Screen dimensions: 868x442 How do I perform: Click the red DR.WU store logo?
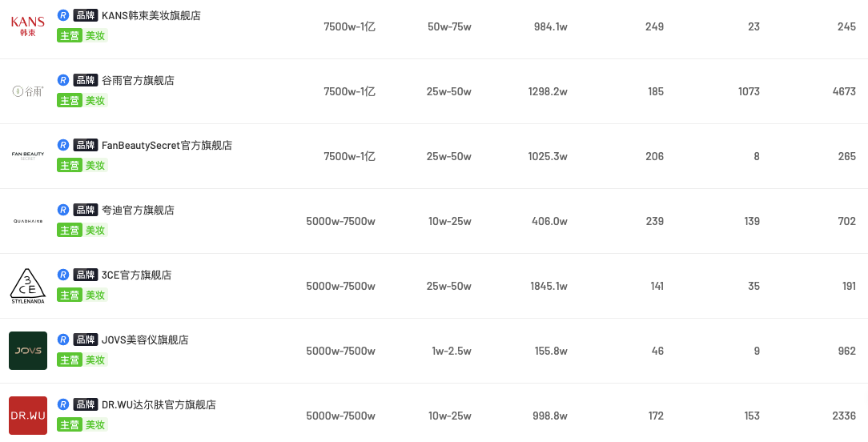pyautogui.click(x=28, y=416)
